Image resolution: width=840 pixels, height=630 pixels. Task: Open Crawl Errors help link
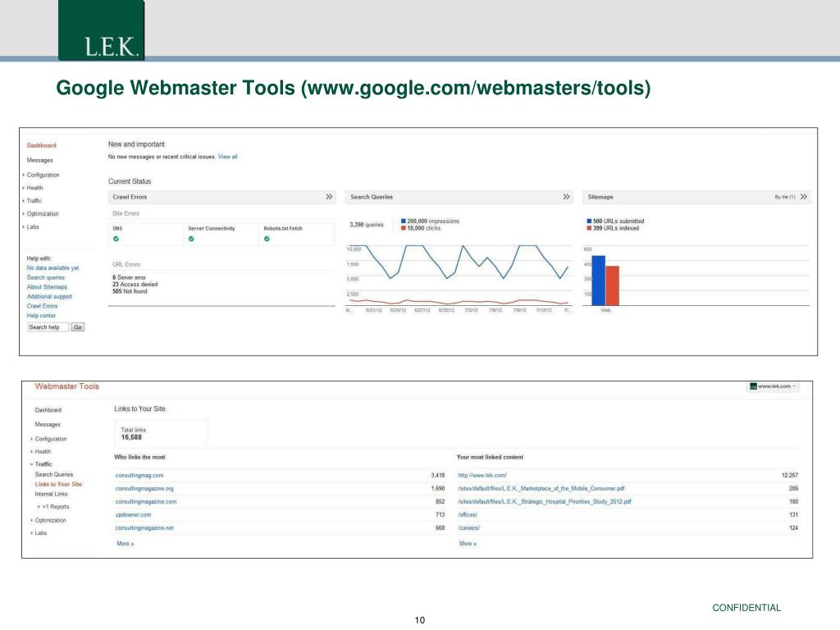coord(42,307)
